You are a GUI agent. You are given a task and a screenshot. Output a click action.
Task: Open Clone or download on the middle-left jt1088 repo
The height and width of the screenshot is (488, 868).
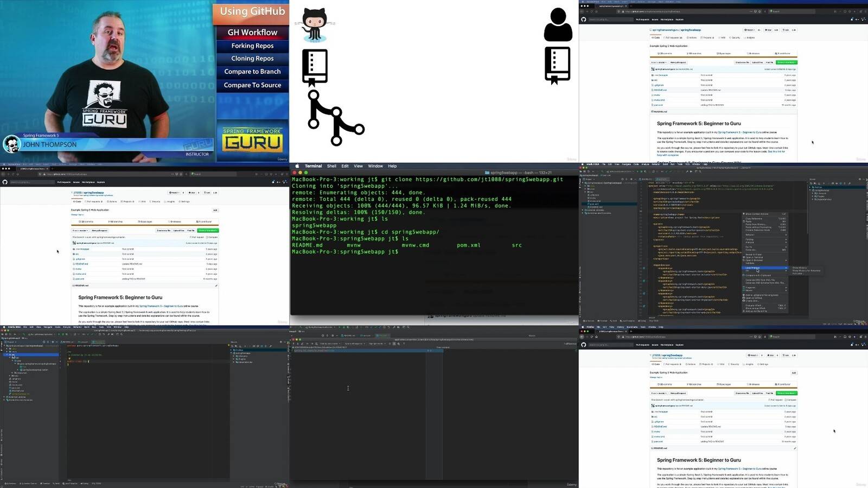pyautogui.click(x=208, y=230)
